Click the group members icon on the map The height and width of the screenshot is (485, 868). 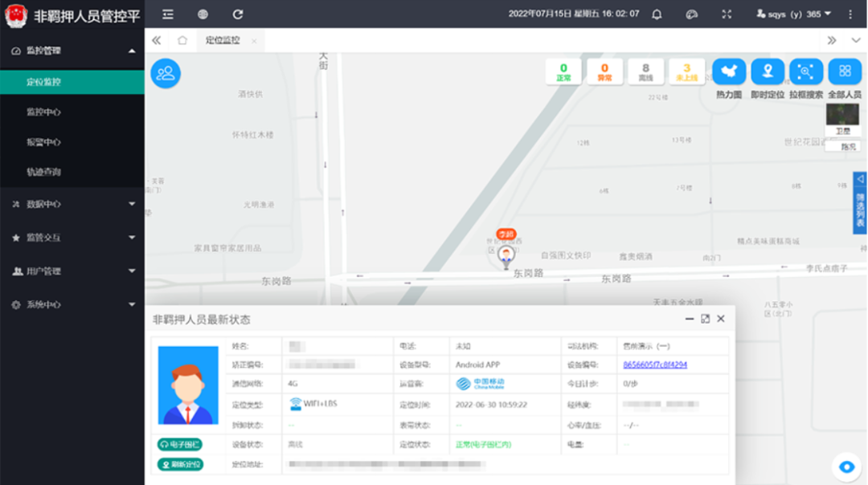[x=166, y=73]
